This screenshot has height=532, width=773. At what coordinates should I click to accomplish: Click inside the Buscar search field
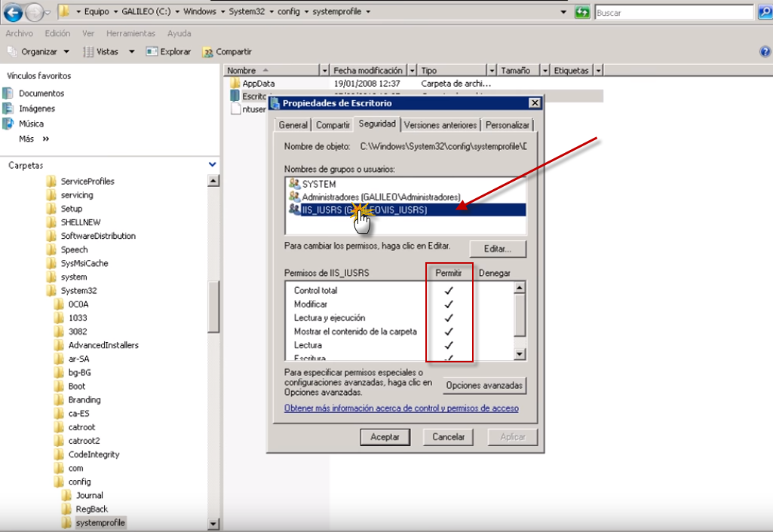click(x=671, y=13)
